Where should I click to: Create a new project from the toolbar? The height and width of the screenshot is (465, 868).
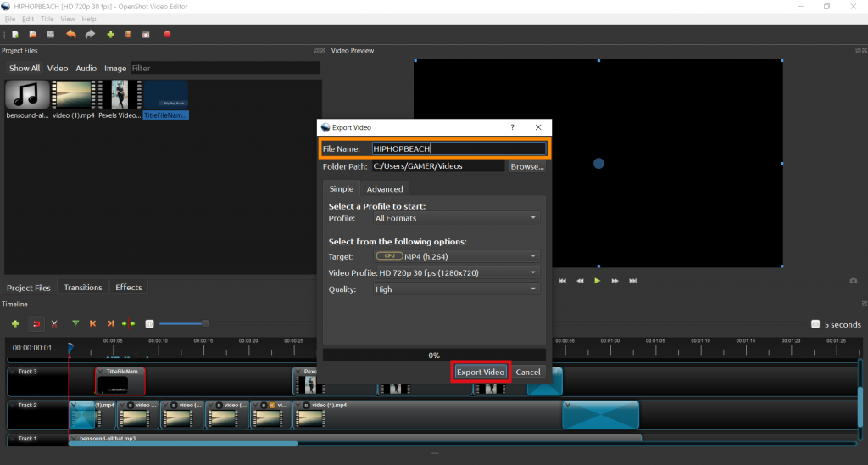point(15,34)
